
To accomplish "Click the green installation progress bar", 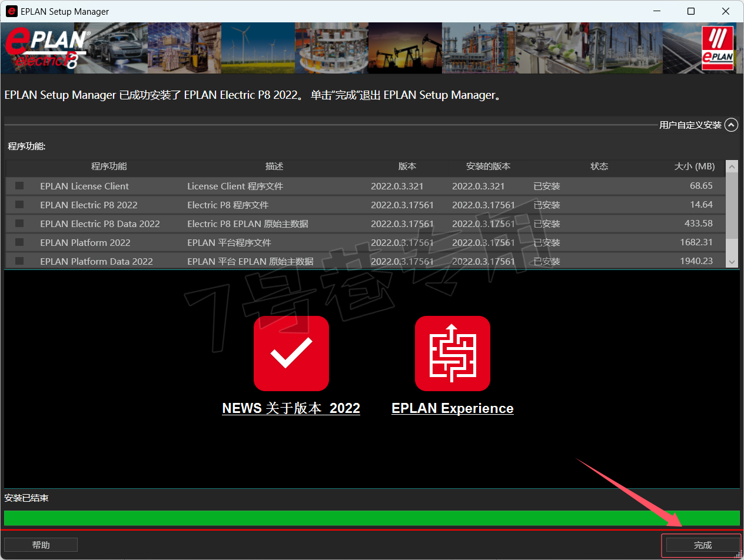I will tap(372, 518).
